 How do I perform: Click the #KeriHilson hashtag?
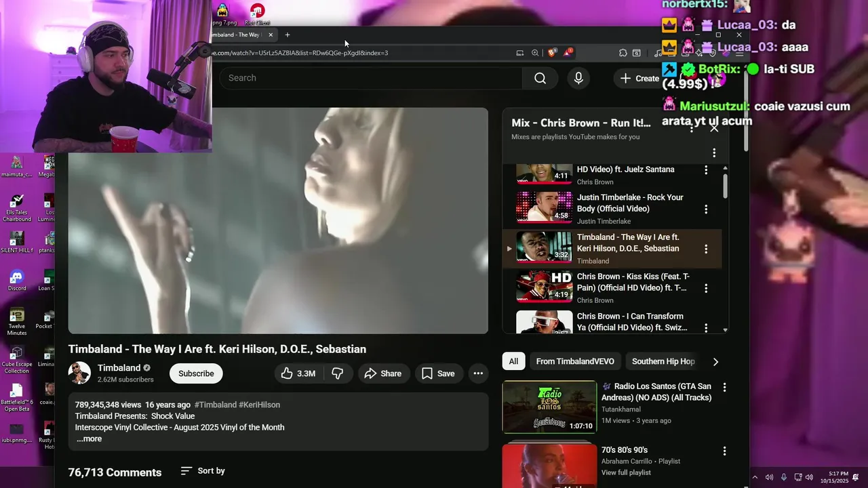click(259, 405)
